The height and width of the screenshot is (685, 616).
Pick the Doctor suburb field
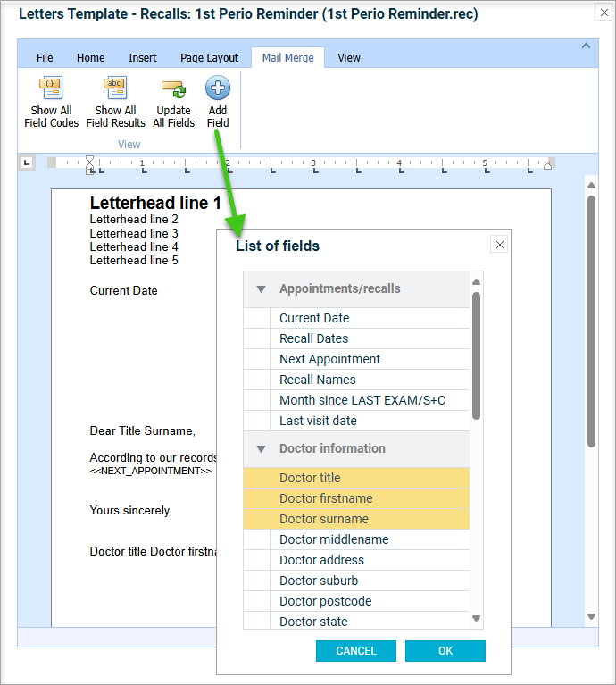click(x=356, y=581)
